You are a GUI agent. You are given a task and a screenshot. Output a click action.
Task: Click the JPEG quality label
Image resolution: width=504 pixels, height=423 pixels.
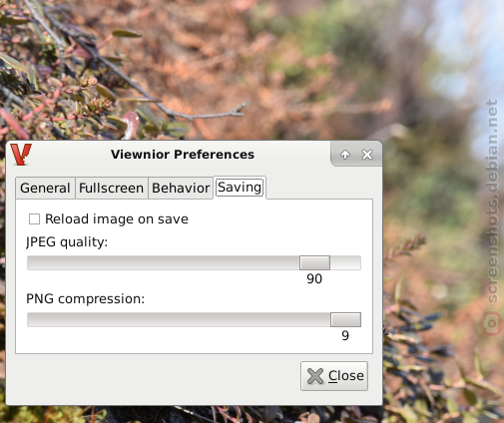[67, 242]
